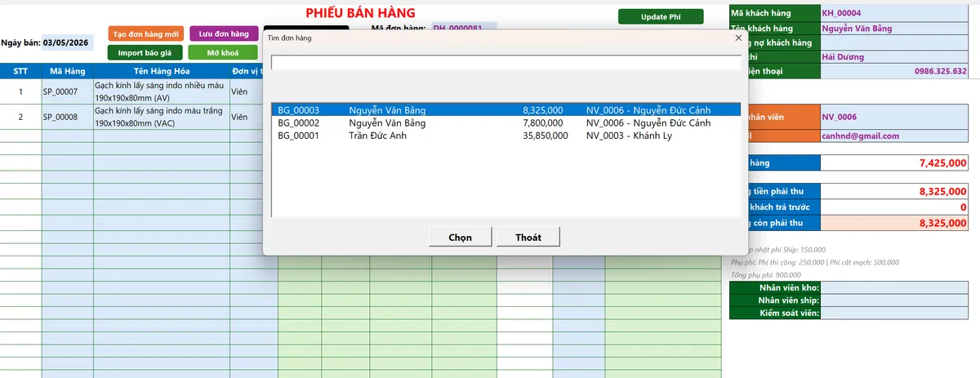Click STT cell number 1

20,92
